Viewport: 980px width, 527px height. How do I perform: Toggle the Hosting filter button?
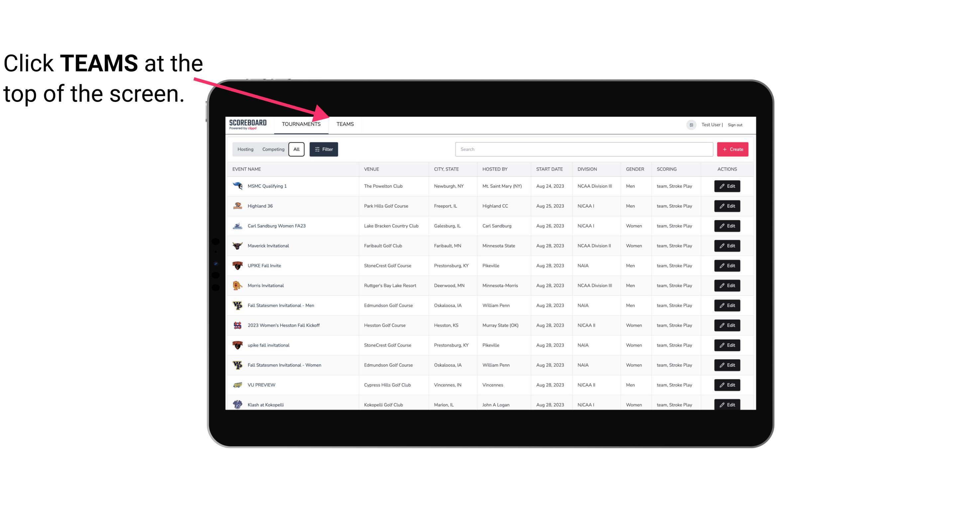(245, 149)
